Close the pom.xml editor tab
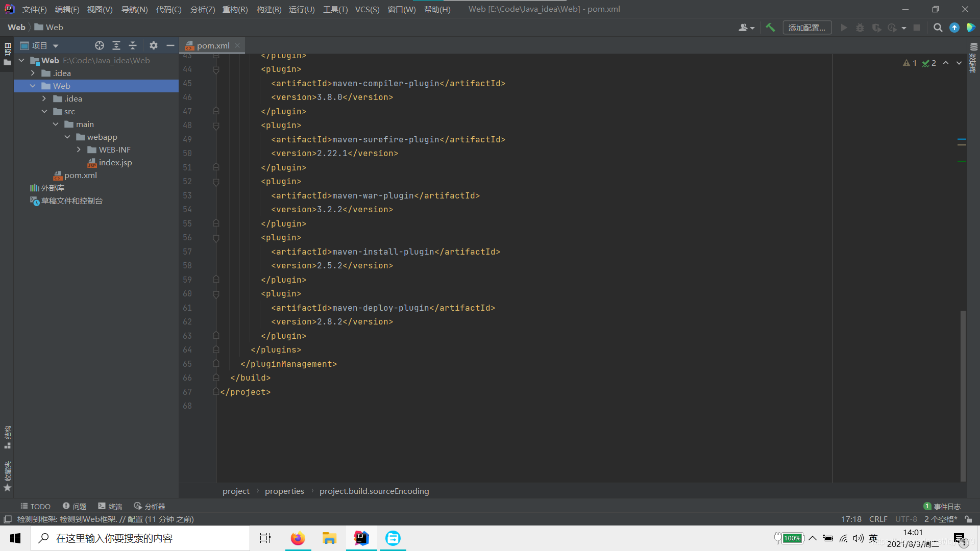980x551 pixels. pos(237,45)
